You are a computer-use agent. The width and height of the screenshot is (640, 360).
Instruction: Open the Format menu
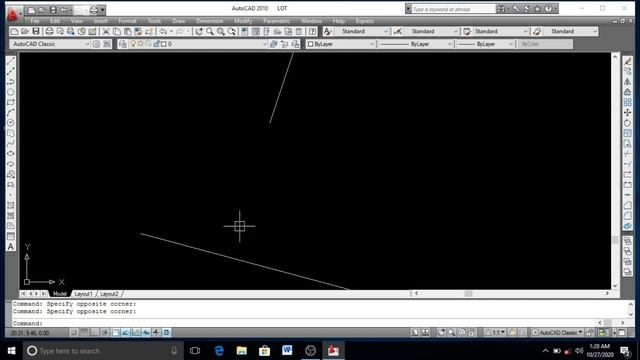(x=127, y=21)
